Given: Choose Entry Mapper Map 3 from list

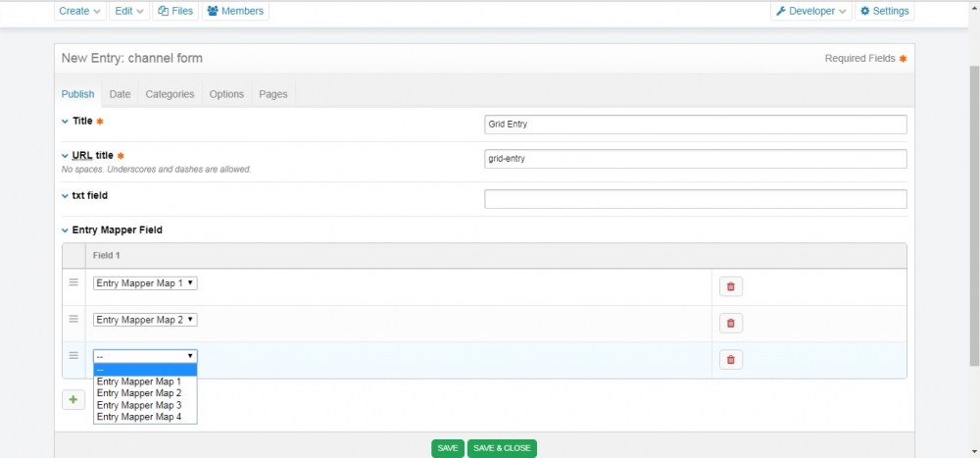Looking at the screenshot, I should pos(139,405).
